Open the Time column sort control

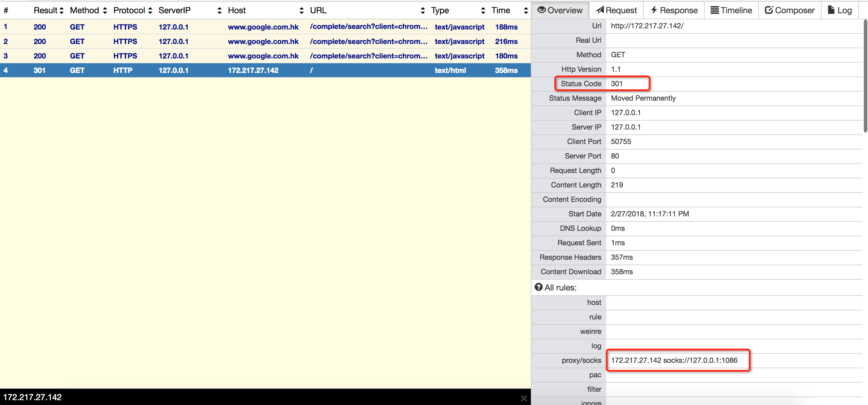tap(526, 10)
